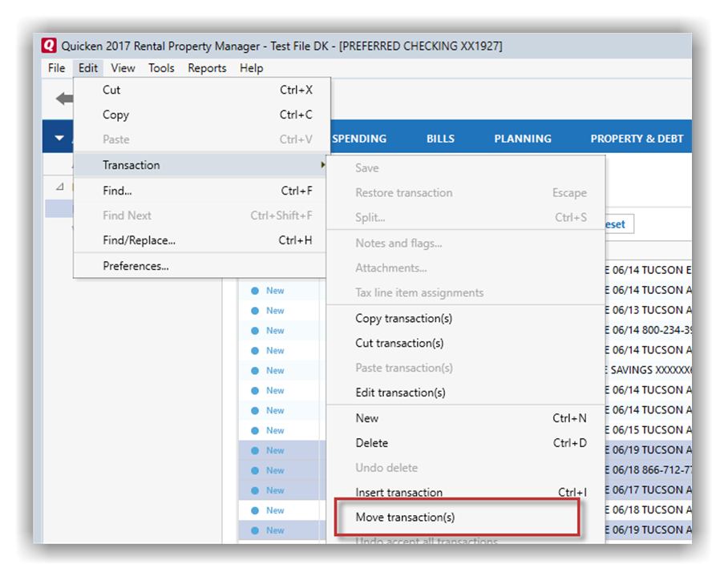This screenshot has height=580, width=728.
Task: Click the submenu arrow next to Transaction
Action: 323,165
